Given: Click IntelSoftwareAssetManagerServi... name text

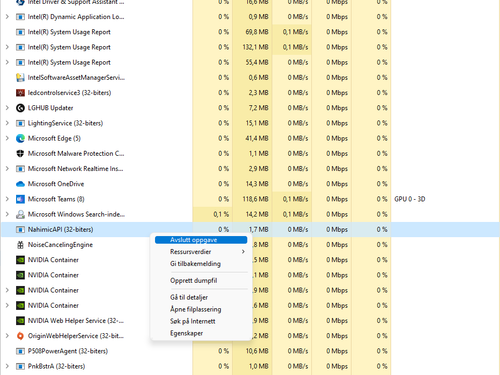Looking at the screenshot, I should tap(76, 78).
